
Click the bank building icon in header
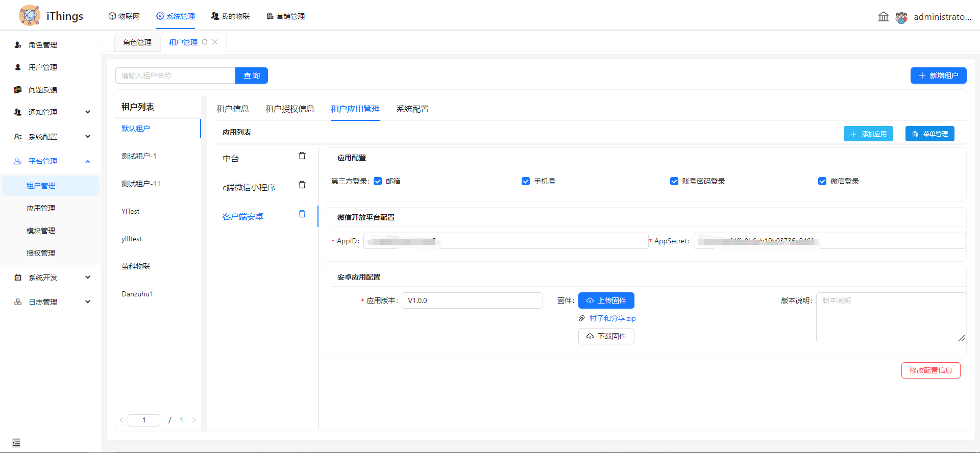[883, 17]
